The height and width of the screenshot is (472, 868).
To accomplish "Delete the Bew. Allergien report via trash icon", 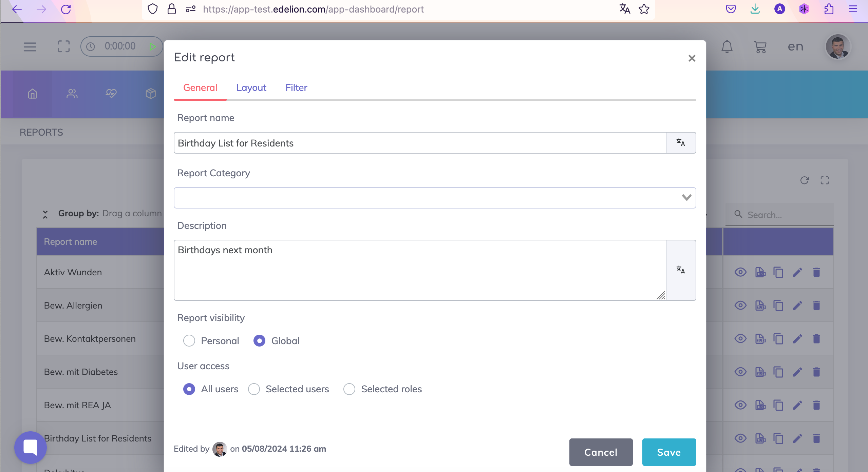I will coord(816,306).
